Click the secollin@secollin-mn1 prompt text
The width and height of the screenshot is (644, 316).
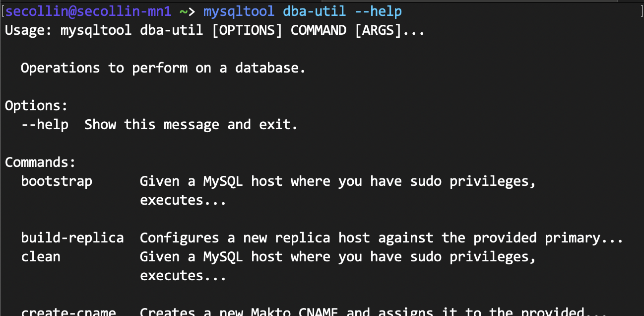[x=88, y=11]
